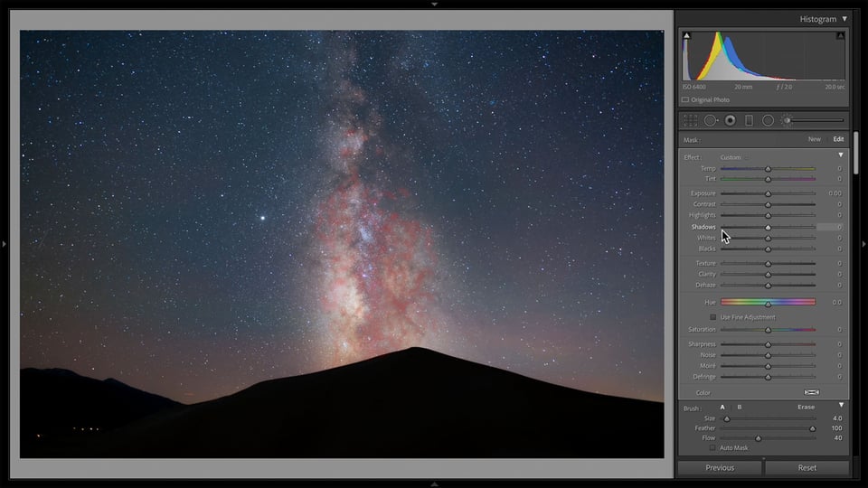The width and height of the screenshot is (868, 488).
Task: Click the Shadows value field
Action: click(x=830, y=227)
